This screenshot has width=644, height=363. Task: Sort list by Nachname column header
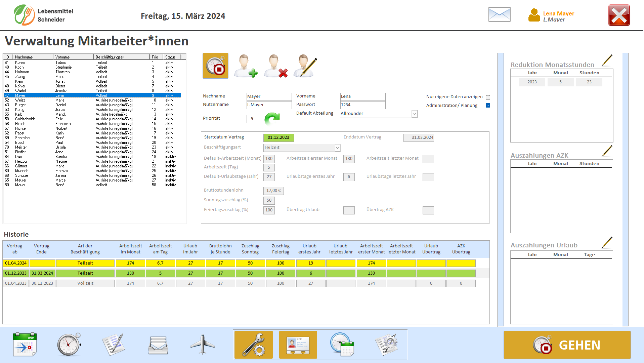[33, 57]
